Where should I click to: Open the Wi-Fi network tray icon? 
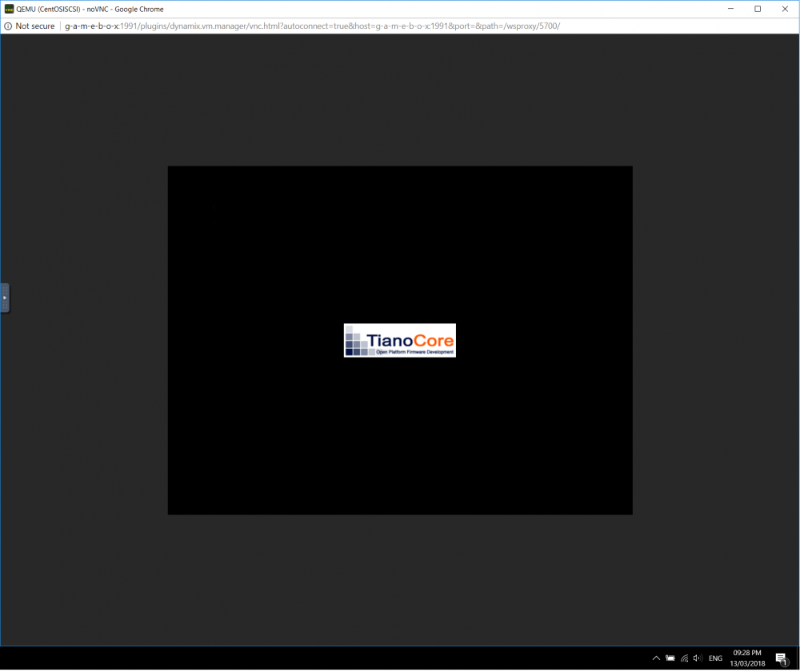[684, 658]
